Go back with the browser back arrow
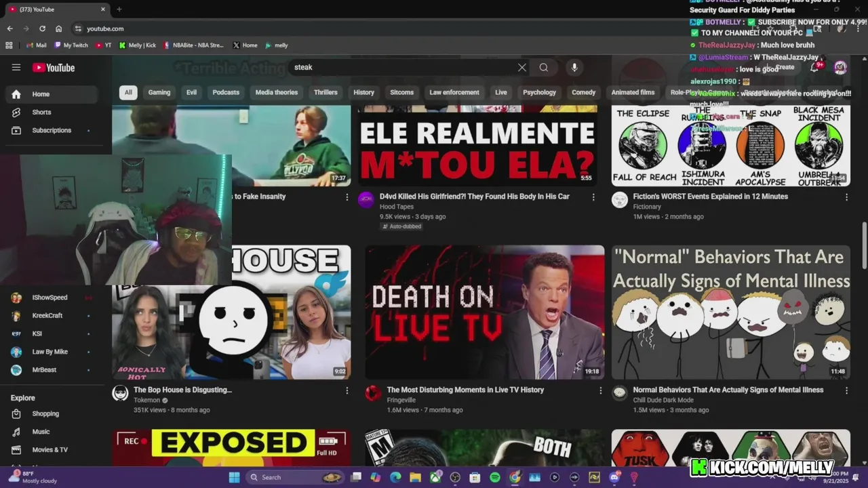 9,28
